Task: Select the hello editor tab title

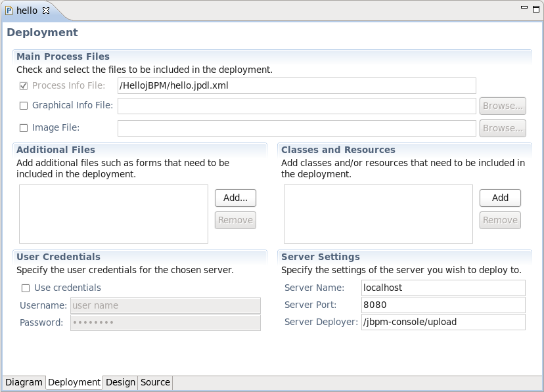Action: (27, 11)
